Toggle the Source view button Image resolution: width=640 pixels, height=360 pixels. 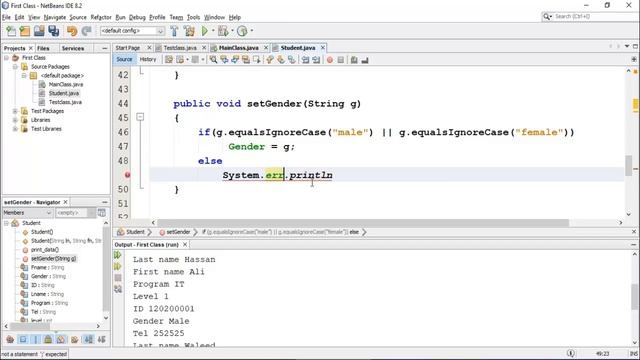click(124, 60)
